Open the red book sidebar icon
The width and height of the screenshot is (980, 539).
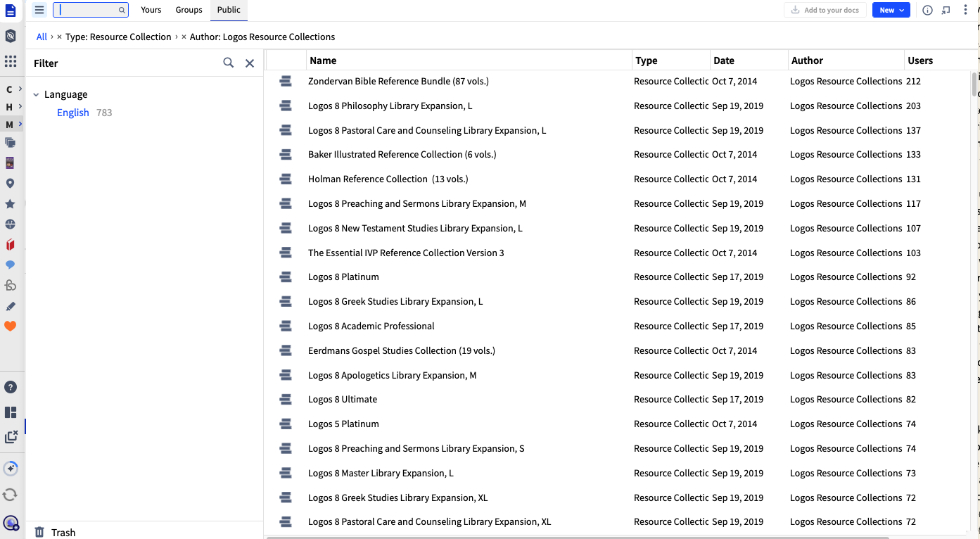pyautogui.click(x=10, y=245)
